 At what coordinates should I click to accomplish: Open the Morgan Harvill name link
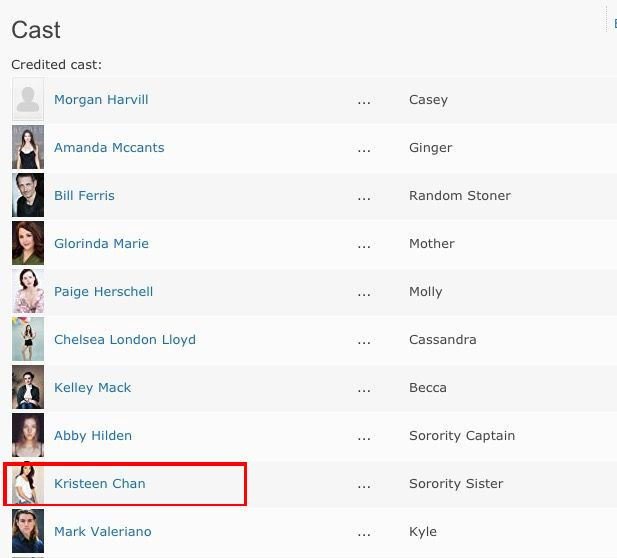point(101,100)
